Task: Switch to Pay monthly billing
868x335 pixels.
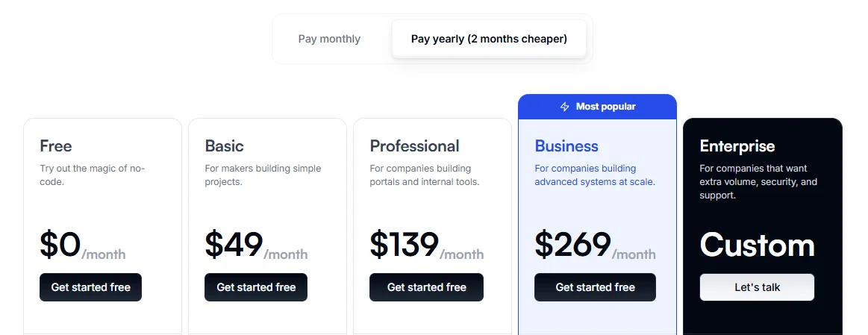Action: click(x=329, y=39)
